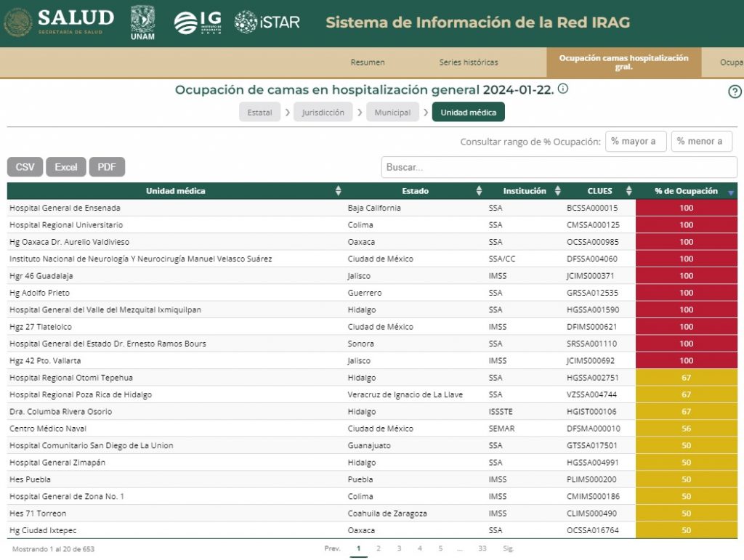This screenshot has width=744, height=560.
Task: Click the UNAM logo in header
Action: click(x=142, y=23)
